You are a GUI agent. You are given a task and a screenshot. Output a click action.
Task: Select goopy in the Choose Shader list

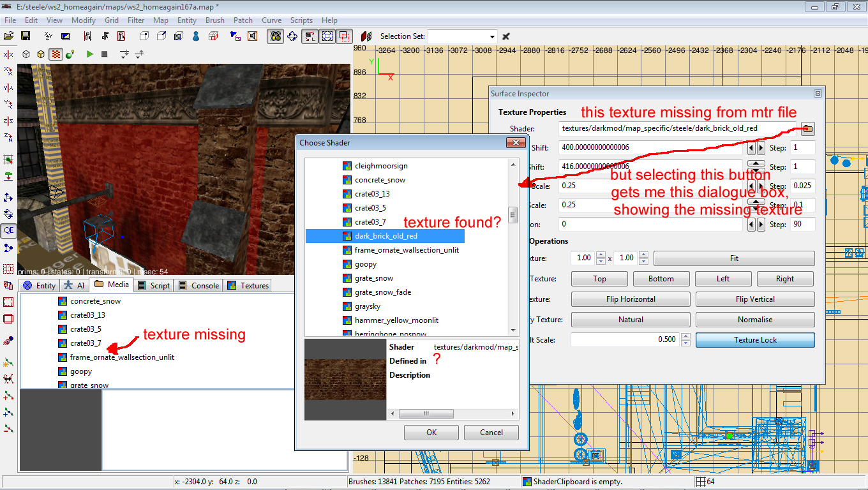(366, 264)
